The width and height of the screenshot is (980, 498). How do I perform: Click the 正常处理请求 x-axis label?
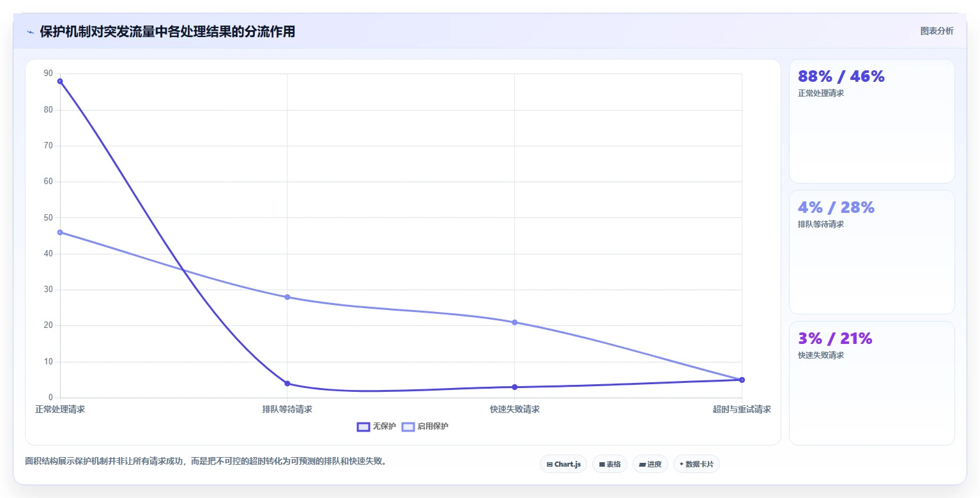pyautogui.click(x=60, y=409)
